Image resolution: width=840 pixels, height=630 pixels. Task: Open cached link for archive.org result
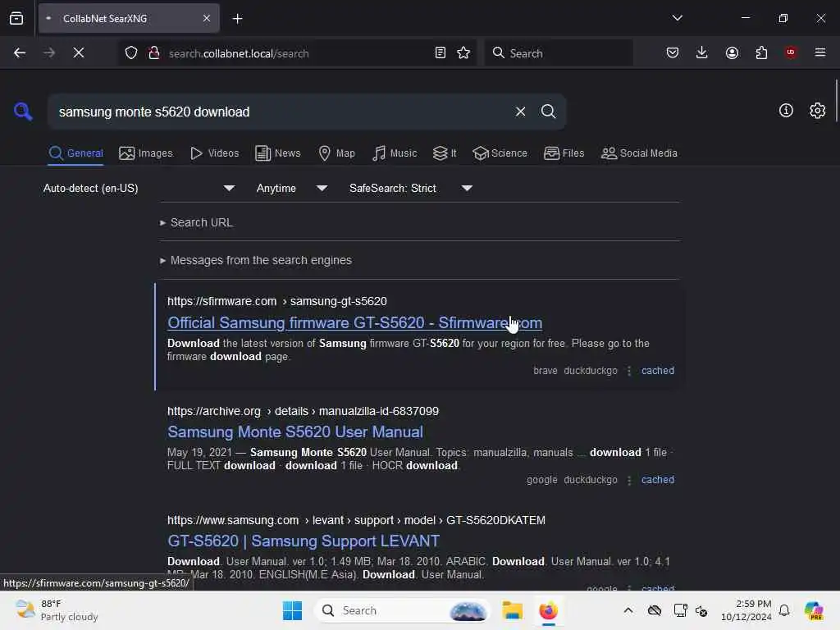click(658, 480)
